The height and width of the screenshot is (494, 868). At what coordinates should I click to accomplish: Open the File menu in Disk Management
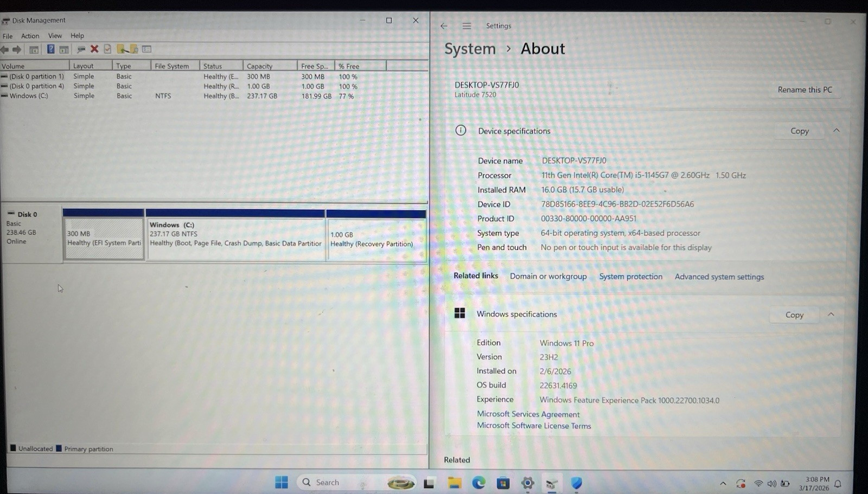pos(8,36)
